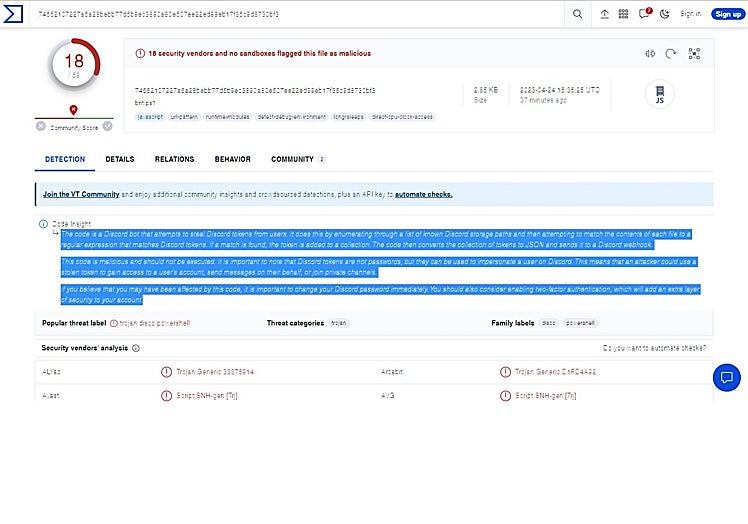Switch to the RELATIONS tab
The width and height of the screenshot is (748, 524).
click(x=175, y=159)
